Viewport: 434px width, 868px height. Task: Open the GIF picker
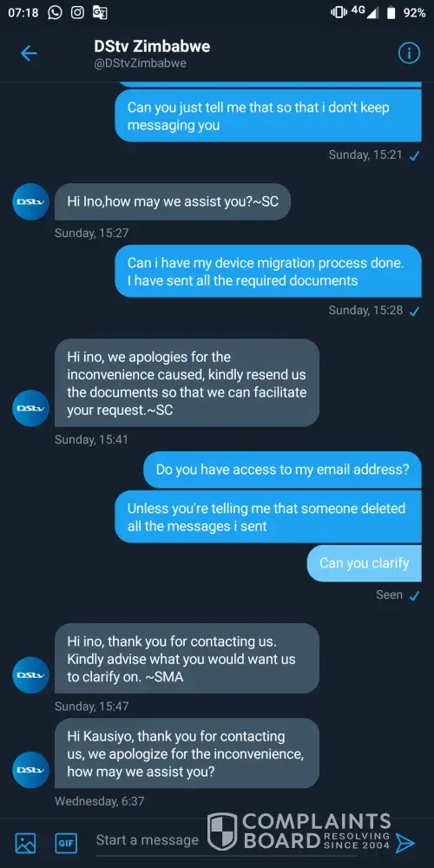(x=66, y=843)
